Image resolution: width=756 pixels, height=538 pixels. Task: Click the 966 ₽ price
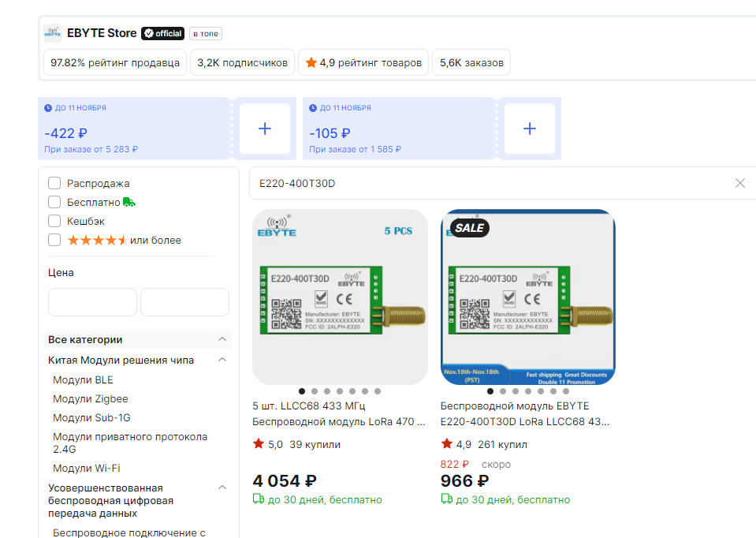tap(464, 480)
